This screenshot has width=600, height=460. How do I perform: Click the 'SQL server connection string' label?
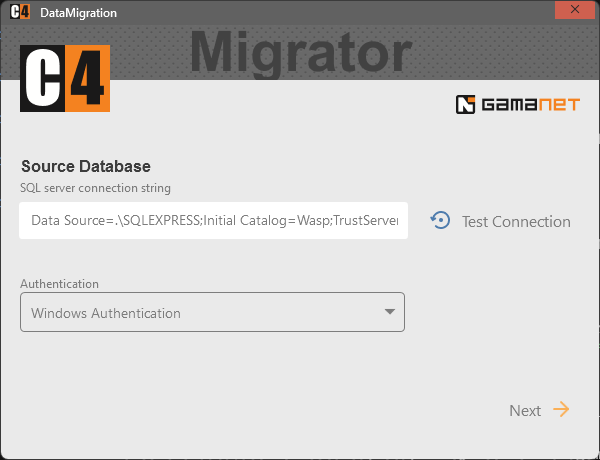pyautogui.click(x=95, y=188)
